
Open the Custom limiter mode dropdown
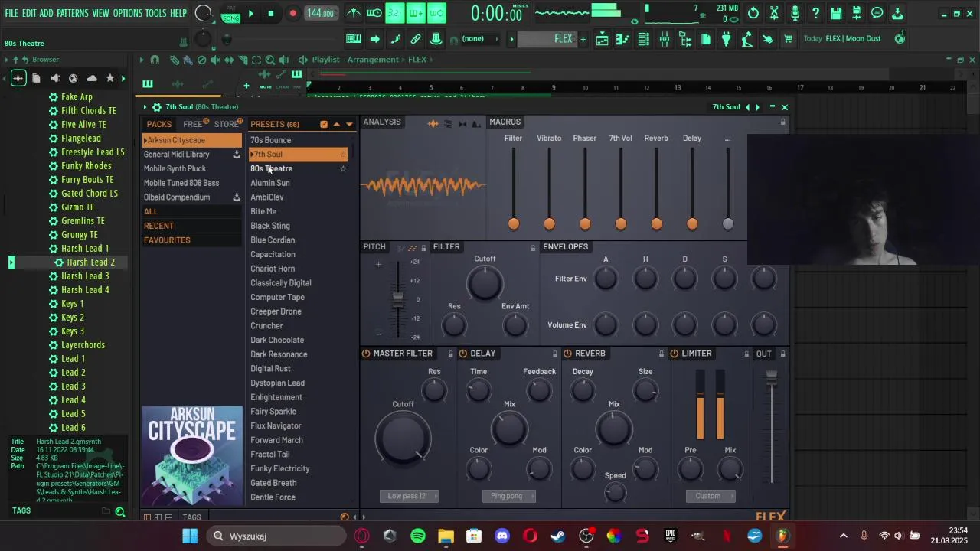point(710,496)
